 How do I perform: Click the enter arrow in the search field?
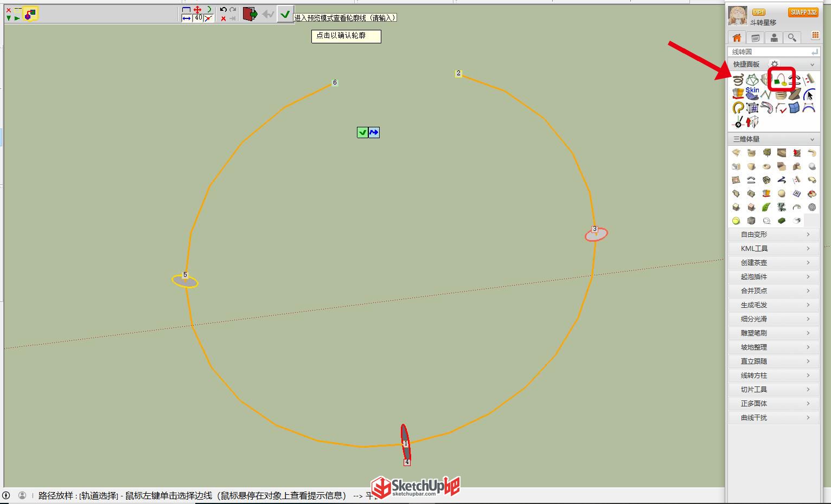tap(814, 52)
